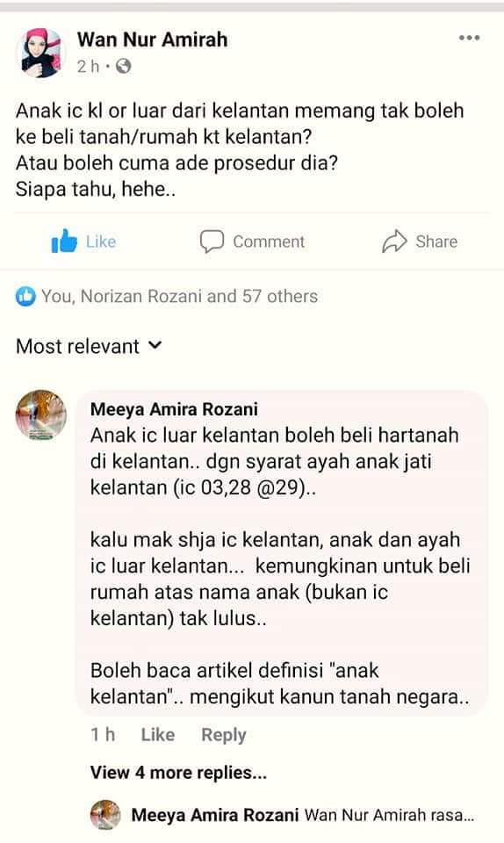The width and height of the screenshot is (504, 843).
Task: Click the Comment speech bubble icon
Action: [212, 241]
